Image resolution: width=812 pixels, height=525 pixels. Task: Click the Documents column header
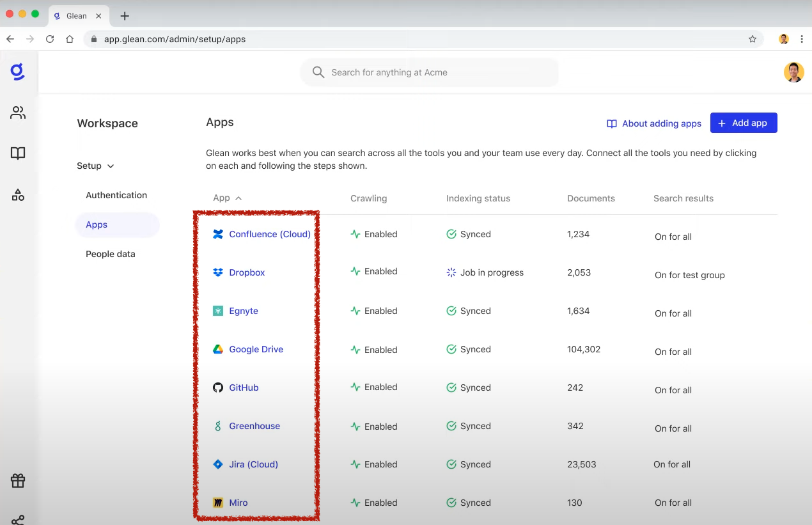point(591,198)
